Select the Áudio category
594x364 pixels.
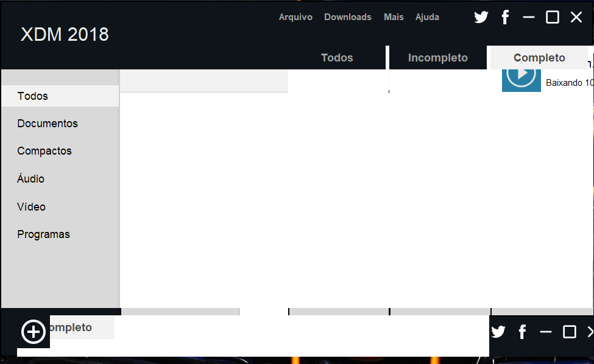30,178
